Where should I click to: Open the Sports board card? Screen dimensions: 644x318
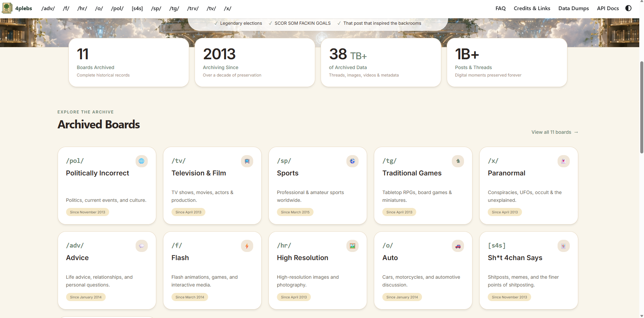(x=318, y=186)
